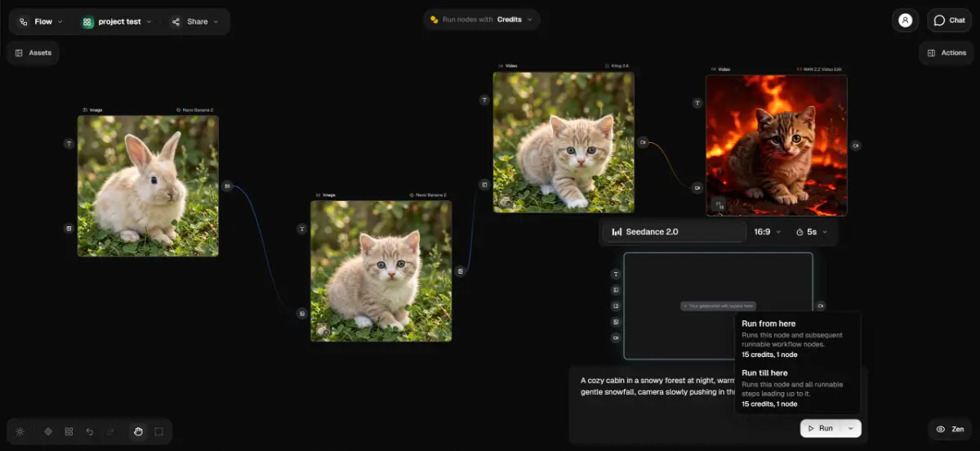The width and height of the screenshot is (980, 451).
Task: Open the Assets panel
Action: [33, 53]
